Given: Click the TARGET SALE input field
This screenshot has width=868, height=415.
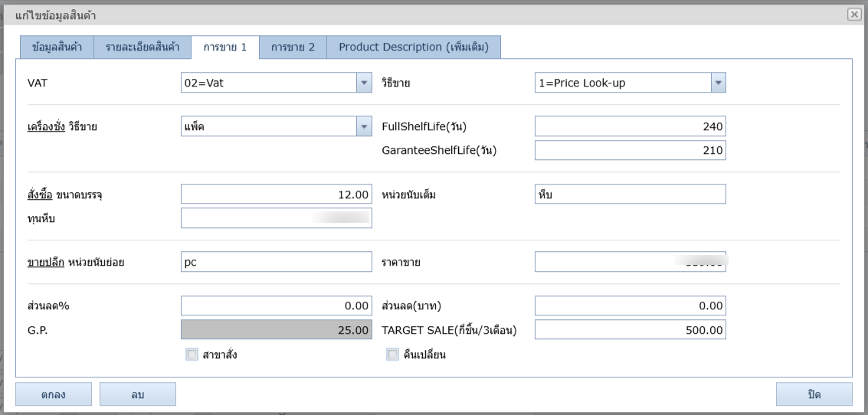Looking at the screenshot, I should 630,329.
